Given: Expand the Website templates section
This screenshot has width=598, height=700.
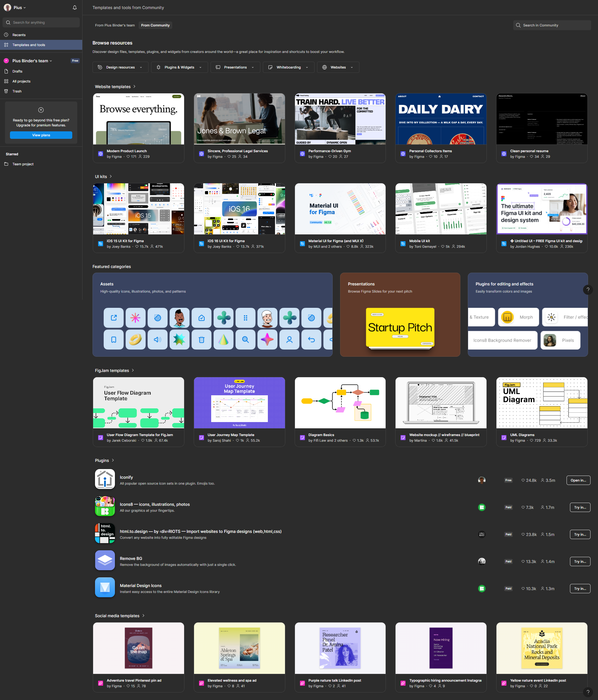Looking at the screenshot, I should pyautogui.click(x=115, y=87).
